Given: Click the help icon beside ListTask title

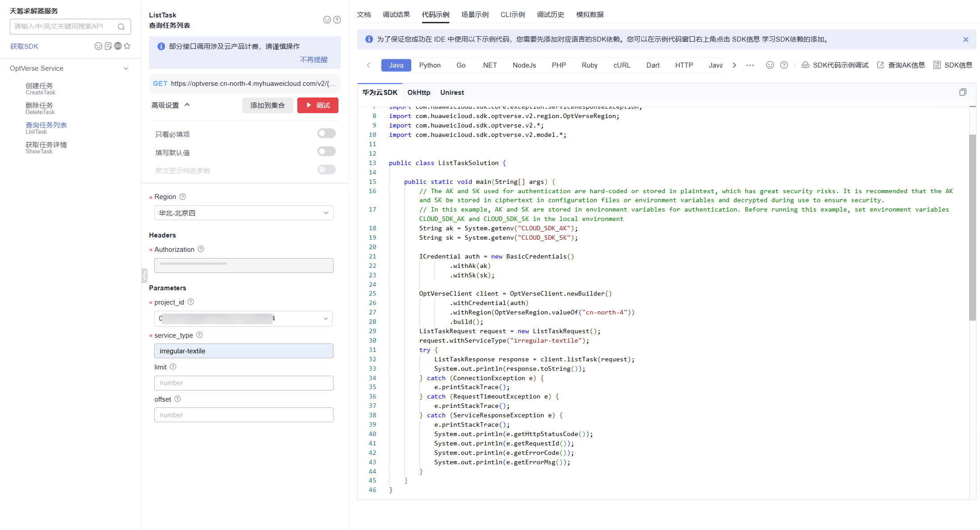Looking at the screenshot, I should 337,20.
